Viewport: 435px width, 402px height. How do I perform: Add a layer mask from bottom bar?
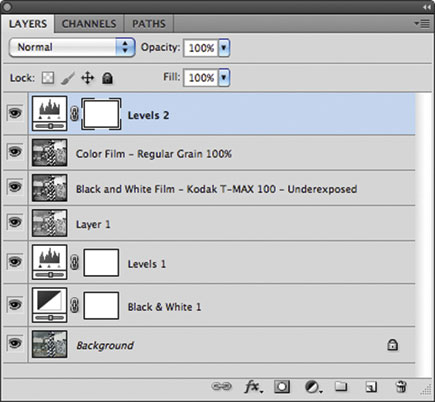pyautogui.click(x=282, y=387)
